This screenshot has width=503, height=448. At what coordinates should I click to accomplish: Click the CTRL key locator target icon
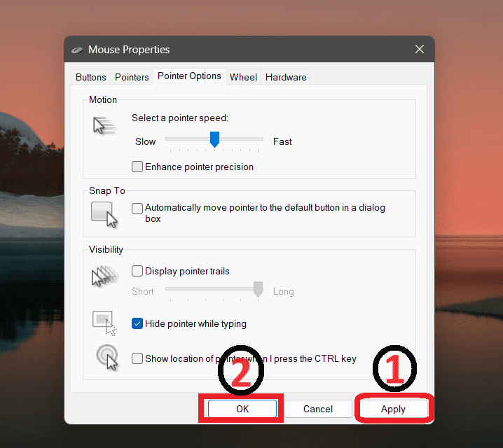point(107,357)
